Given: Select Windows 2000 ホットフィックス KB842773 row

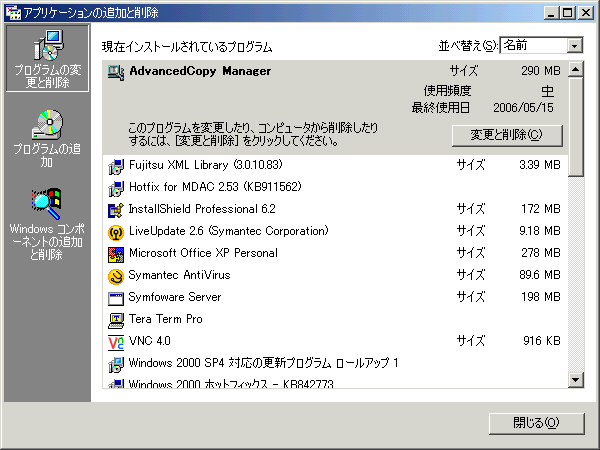Looking at the screenshot, I should [335, 382].
